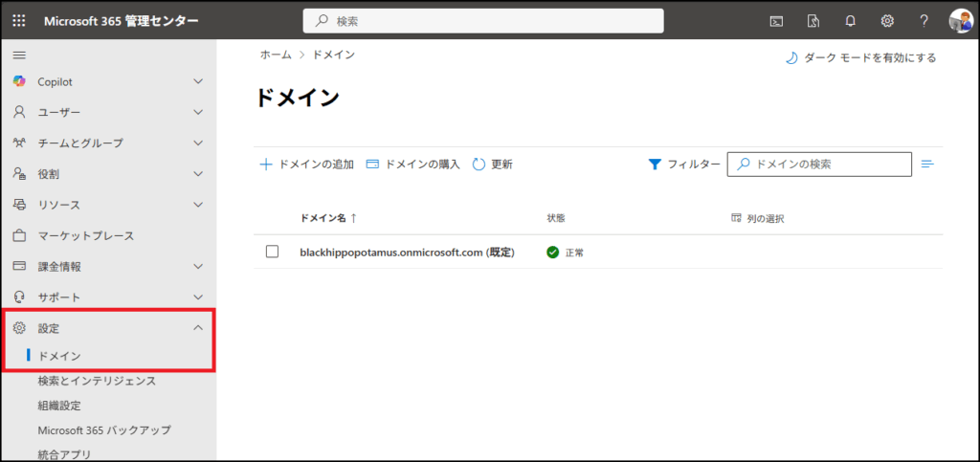This screenshot has width=980, height=462.
Task: Enable dark mode with ダーク モードを有効にする
Action: (x=860, y=57)
